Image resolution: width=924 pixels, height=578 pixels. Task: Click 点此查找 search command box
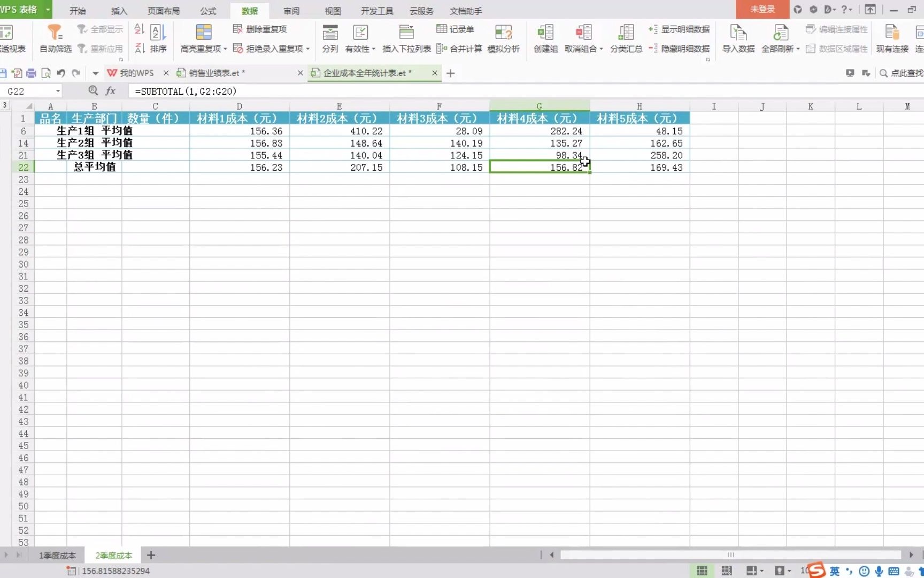(x=902, y=73)
